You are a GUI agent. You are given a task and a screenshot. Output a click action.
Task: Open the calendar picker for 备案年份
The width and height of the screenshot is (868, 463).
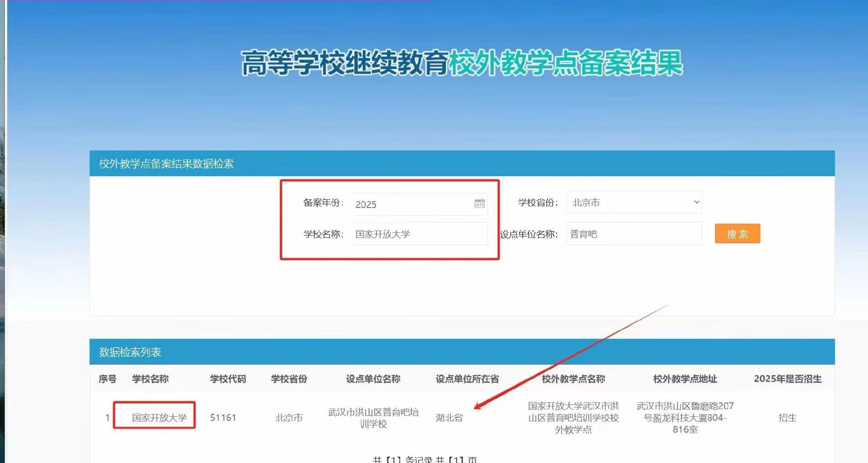click(x=479, y=203)
